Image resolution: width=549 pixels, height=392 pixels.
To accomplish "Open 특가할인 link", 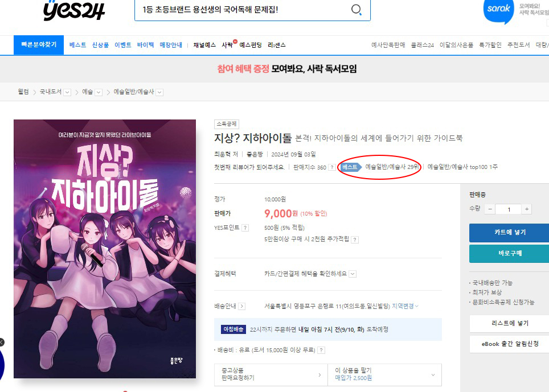I will coord(490,45).
